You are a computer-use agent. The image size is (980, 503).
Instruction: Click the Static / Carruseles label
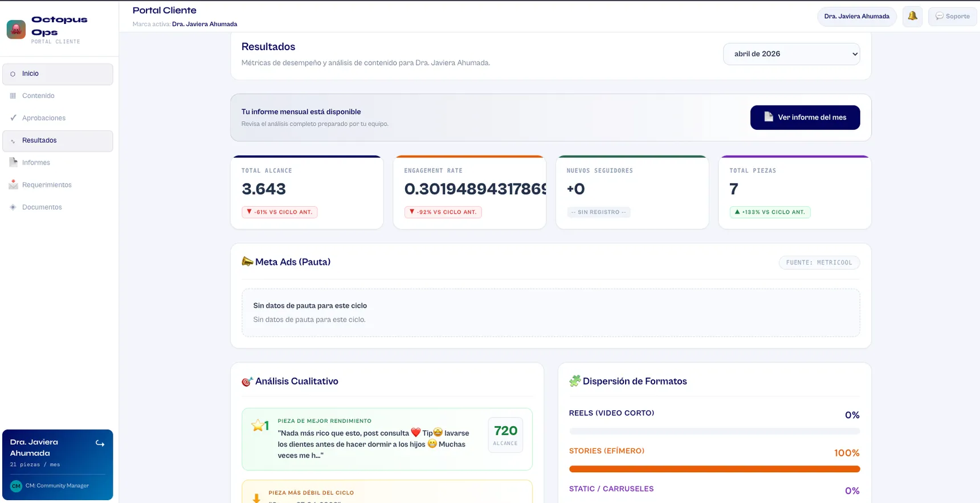pyautogui.click(x=611, y=489)
